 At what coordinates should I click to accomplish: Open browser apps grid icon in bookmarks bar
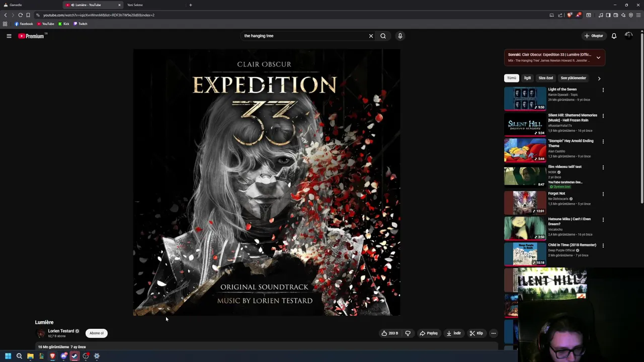pyautogui.click(x=5, y=24)
